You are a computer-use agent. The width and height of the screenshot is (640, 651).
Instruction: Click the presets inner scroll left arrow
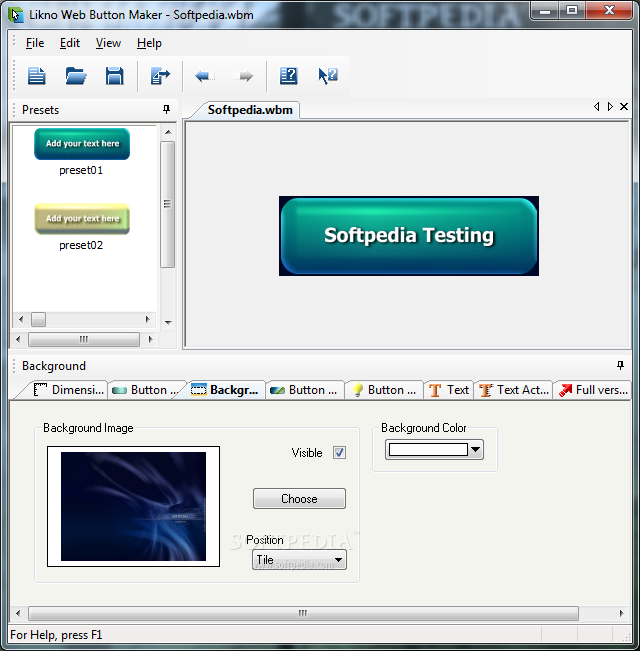[21, 319]
